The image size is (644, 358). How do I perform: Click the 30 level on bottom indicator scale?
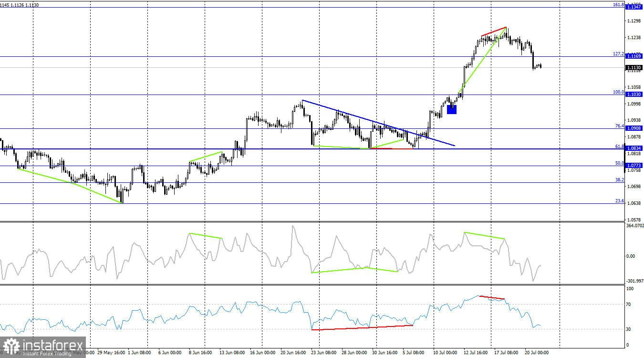pyautogui.click(x=629, y=329)
